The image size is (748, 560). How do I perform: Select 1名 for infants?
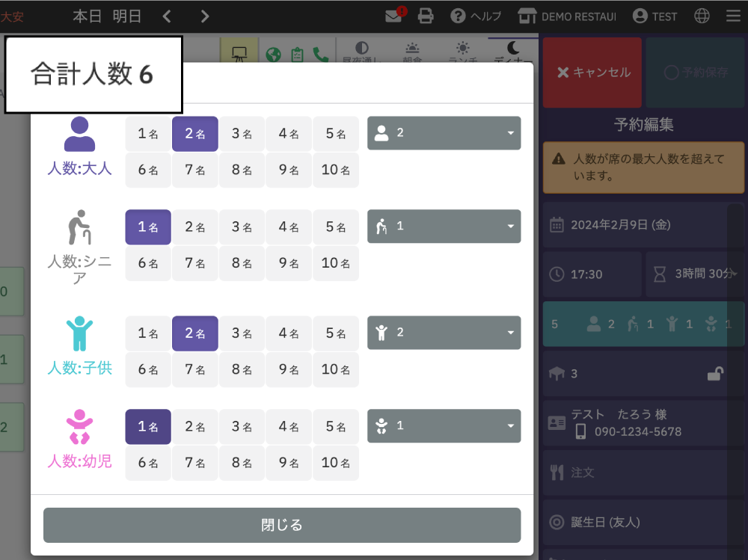point(148,426)
